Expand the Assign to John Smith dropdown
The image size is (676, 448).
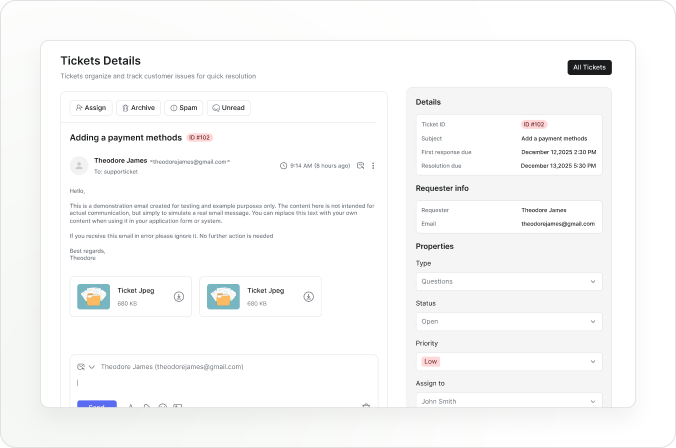pyautogui.click(x=509, y=401)
